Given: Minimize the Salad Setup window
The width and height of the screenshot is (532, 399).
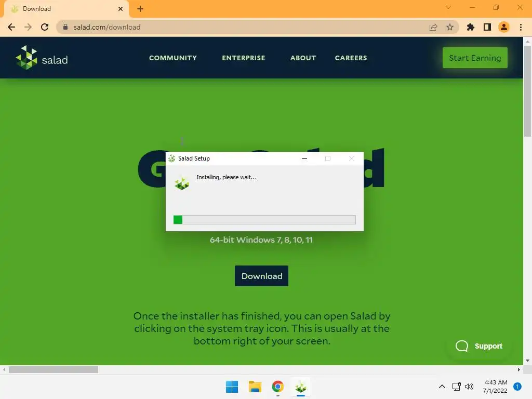Looking at the screenshot, I should pyautogui.click(x=304, y=158).
